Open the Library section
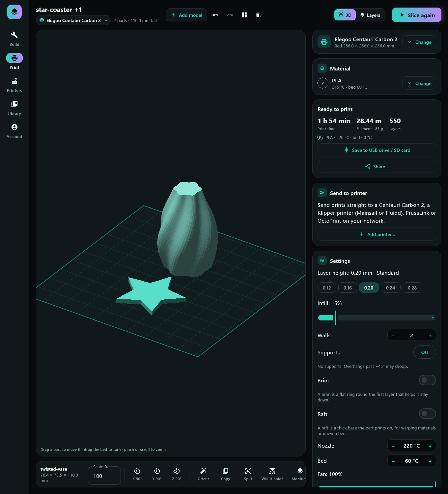The height and width of the screenshot is (494, 448). click(x=14, y=108)
